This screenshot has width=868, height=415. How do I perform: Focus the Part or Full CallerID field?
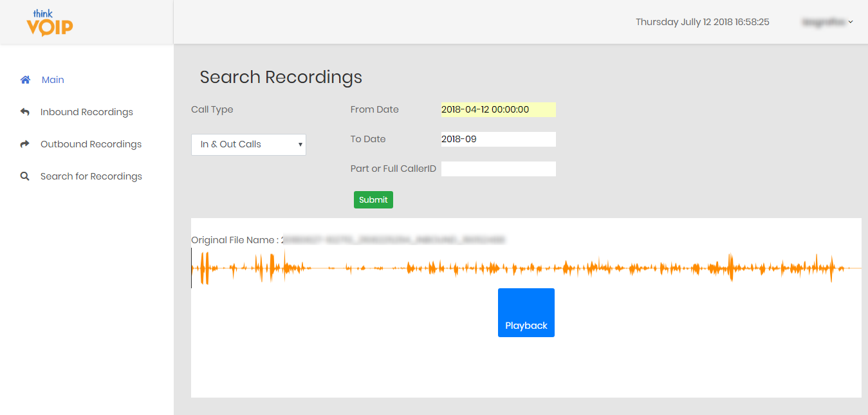click(x=498, y=169)
